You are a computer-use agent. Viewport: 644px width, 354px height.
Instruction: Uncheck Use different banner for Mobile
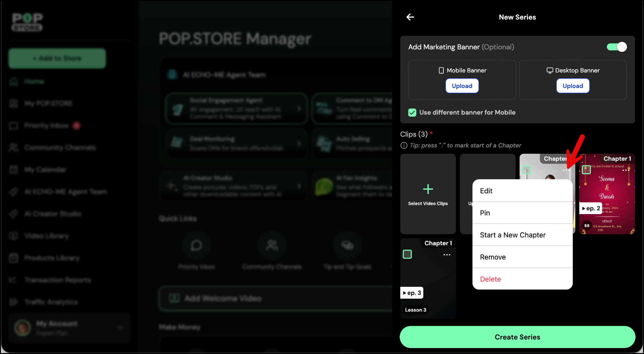pyautogui.click(x=412, y=113)
